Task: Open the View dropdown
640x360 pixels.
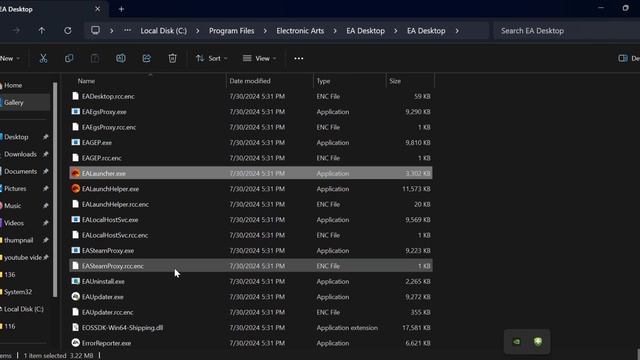Action: tap(259, 58)
